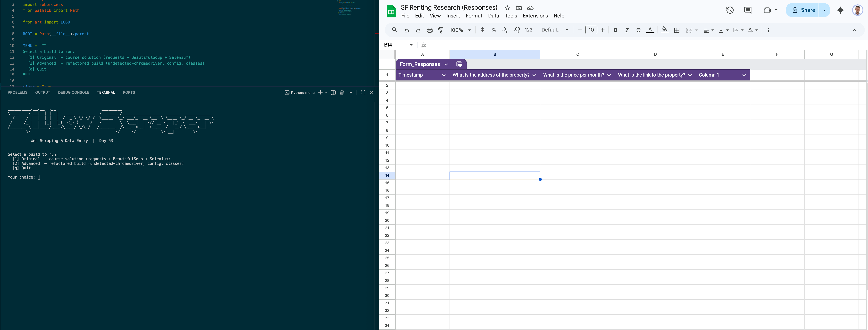Open the Tools menu

[x=511, y=16]
